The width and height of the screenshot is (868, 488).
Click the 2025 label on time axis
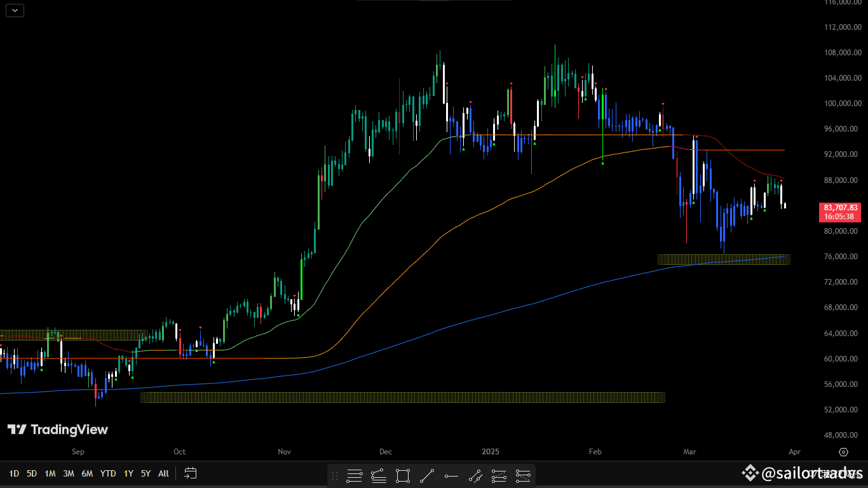click(491, 452)
